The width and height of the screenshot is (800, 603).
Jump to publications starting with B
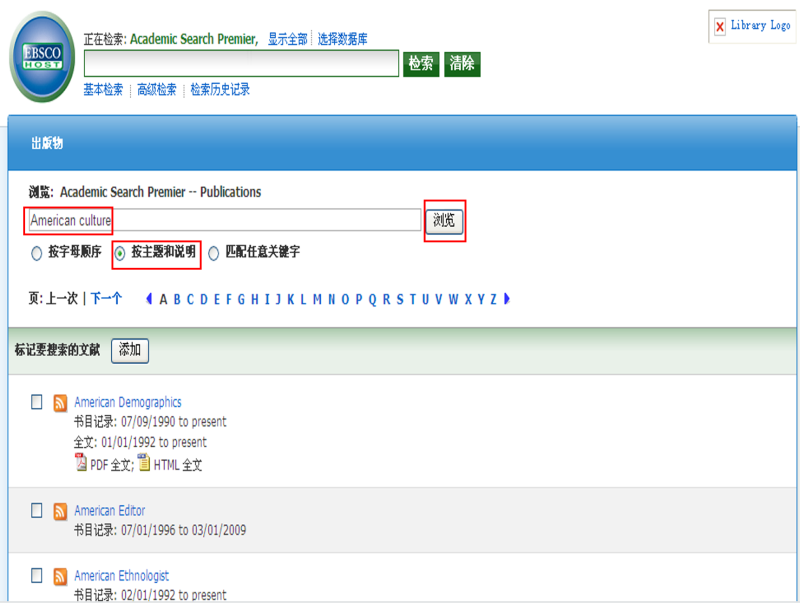coord(177,299)
